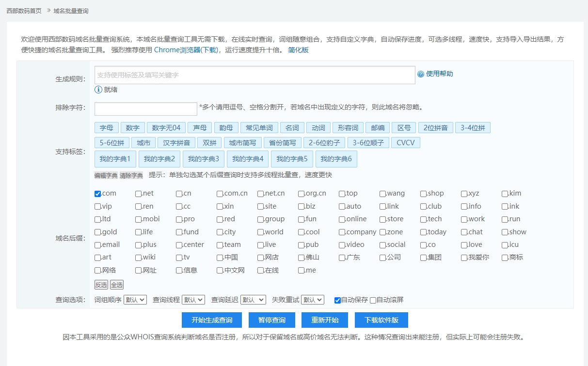This screenshot has height=366, width=588.
Task: Focus the 生成规则 input field
Action: pyautogui.click(x=255, y=75)
